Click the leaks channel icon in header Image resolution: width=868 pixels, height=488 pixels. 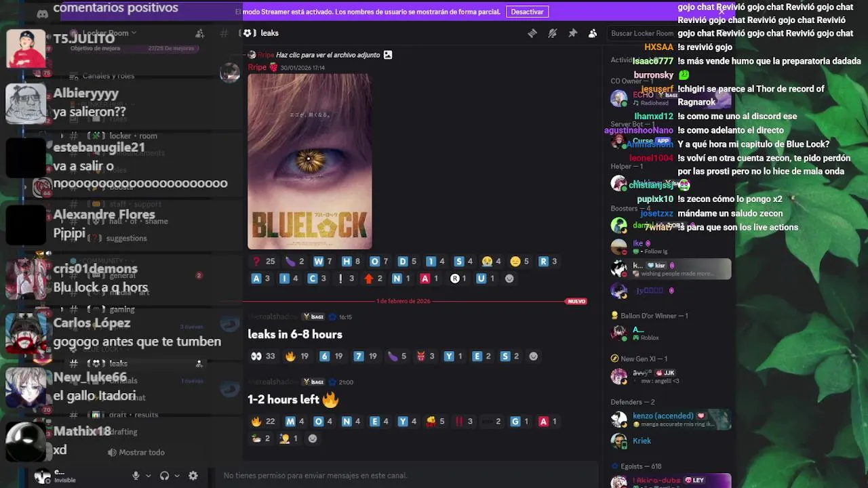coord(249,33)
